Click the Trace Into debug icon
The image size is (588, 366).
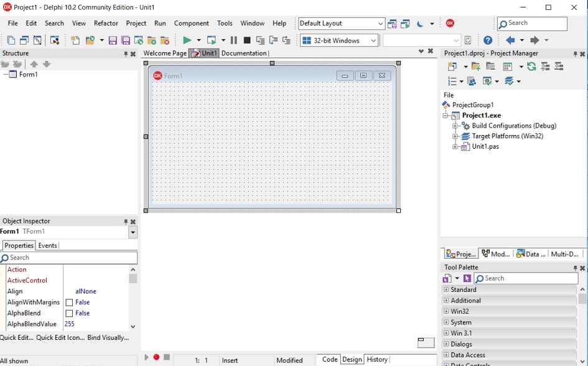[260, 40]
